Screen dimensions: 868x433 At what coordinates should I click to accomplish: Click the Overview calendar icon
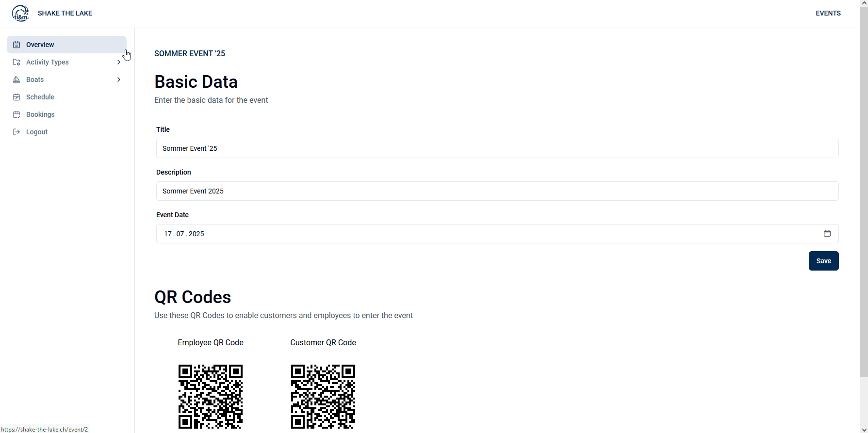(x=16, y=45)
